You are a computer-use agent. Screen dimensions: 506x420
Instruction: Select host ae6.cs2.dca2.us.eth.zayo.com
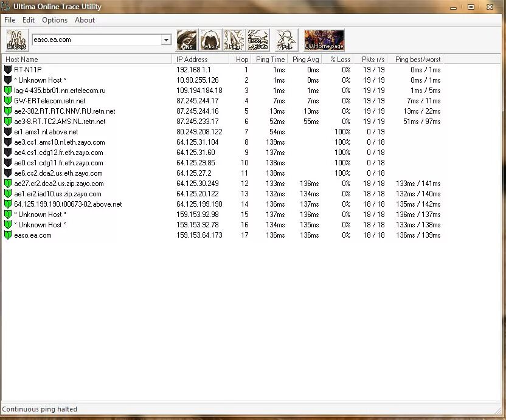pyautogui.click(x=58, y=173)
